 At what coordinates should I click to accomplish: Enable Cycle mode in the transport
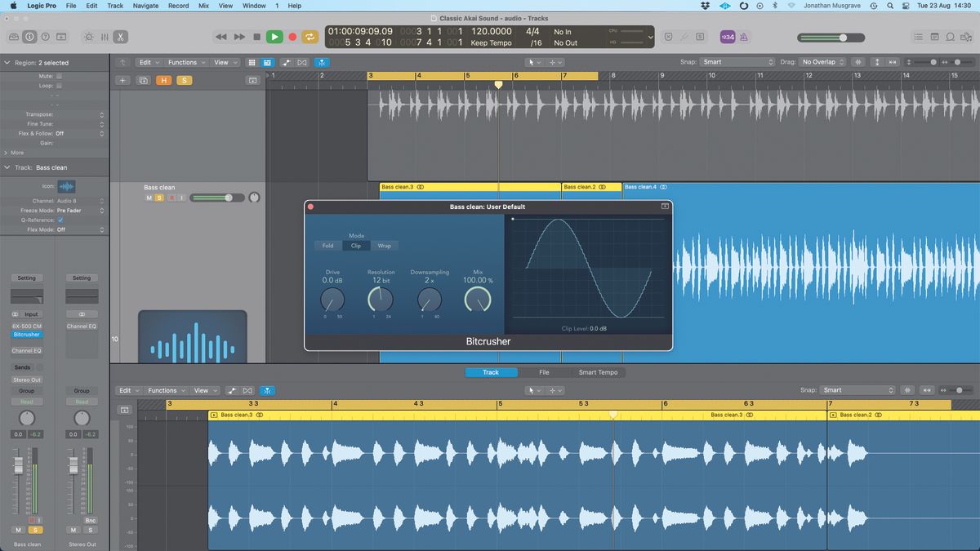coord(309,36)
